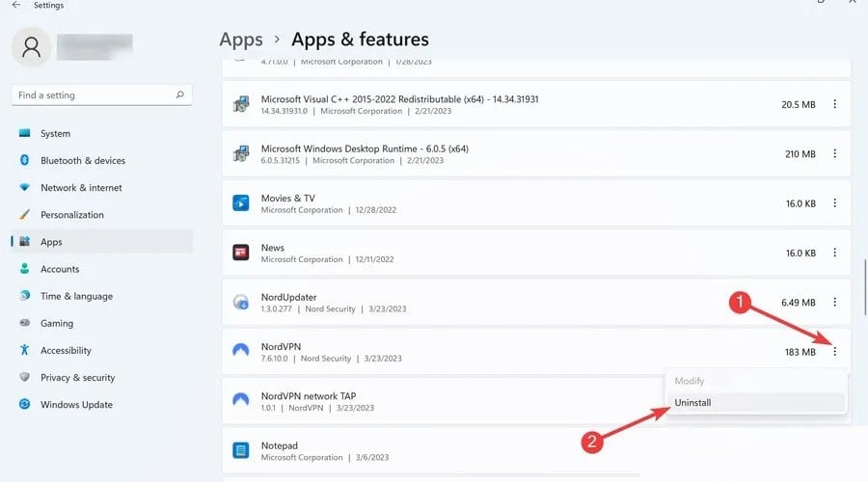
Task: Click the Bluetooth & devices icon
Action: point(24,160)
